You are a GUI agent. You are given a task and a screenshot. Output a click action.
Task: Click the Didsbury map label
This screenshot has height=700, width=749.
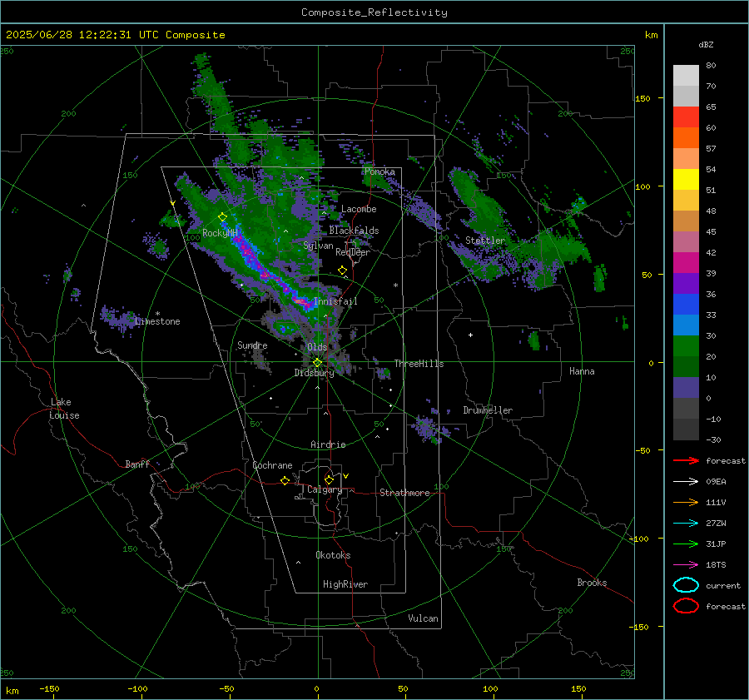coord(314,373)
